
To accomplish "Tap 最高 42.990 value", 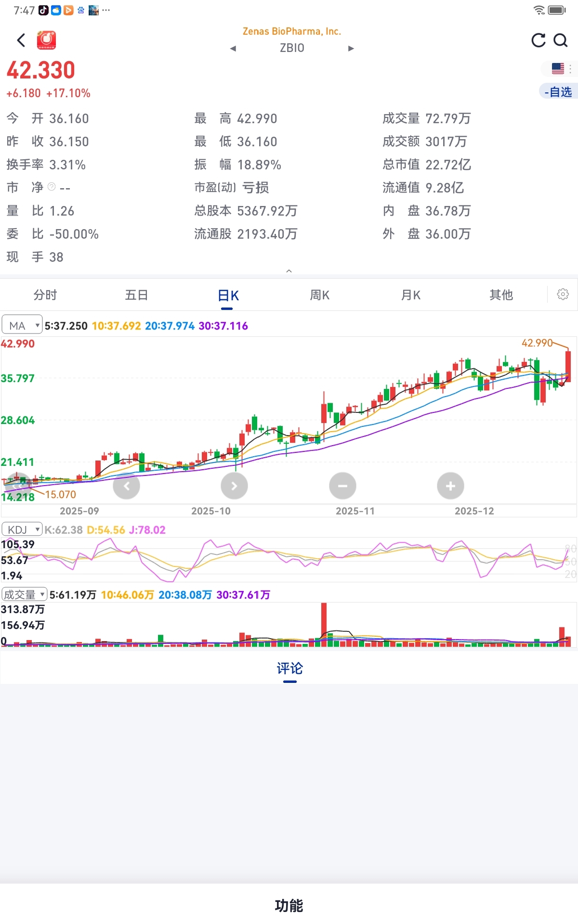I will tap(257, 118).
